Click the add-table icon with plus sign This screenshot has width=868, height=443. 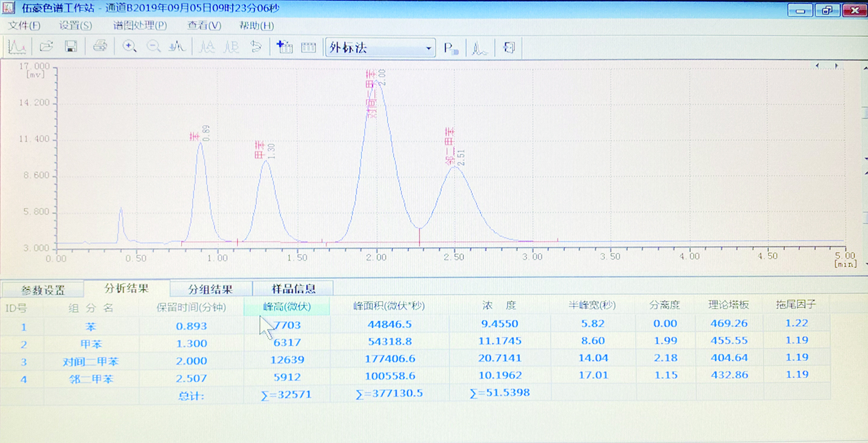coord(285,48)
